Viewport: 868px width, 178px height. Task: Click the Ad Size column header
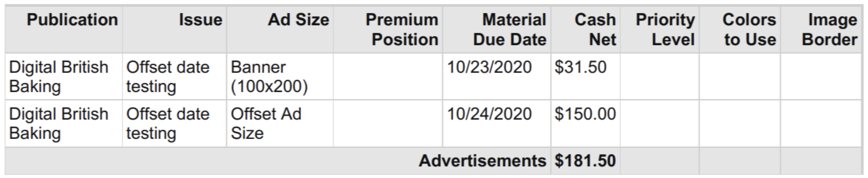pos(298,20)
